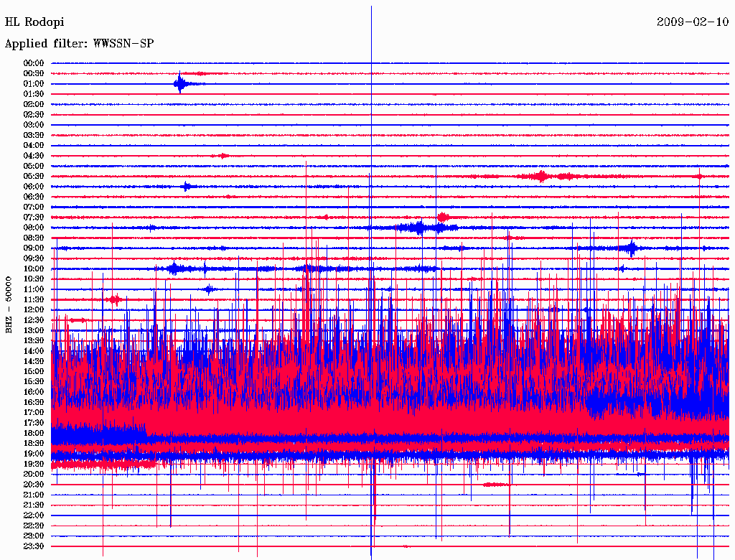Click the 01:00 time label
Image resolution: width=735 pixels, height=560 pixels.
[x=34, y=83]
